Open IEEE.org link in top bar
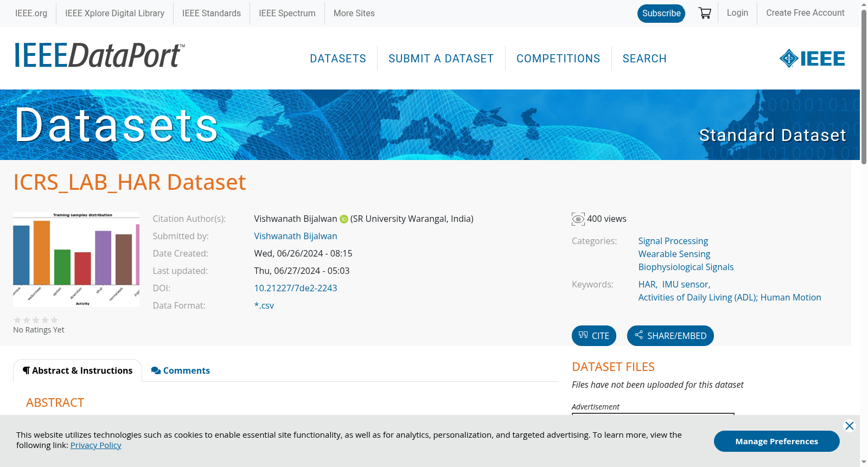The width and height of the screenshot is (868, 467). coord(31,14)
